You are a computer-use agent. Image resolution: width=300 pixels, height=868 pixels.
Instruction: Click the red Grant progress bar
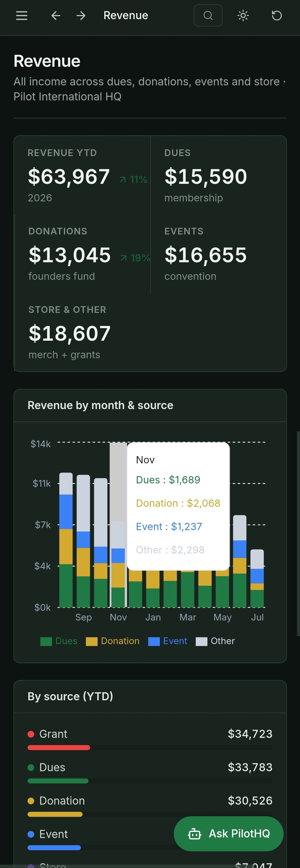click(x=59, y=748)
